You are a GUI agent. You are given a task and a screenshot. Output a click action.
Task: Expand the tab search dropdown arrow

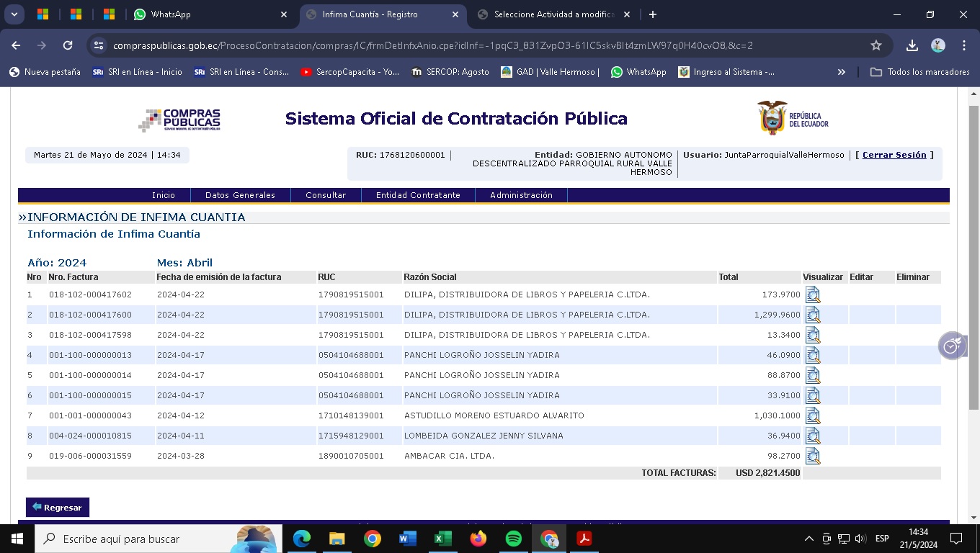tap(14, 14)
